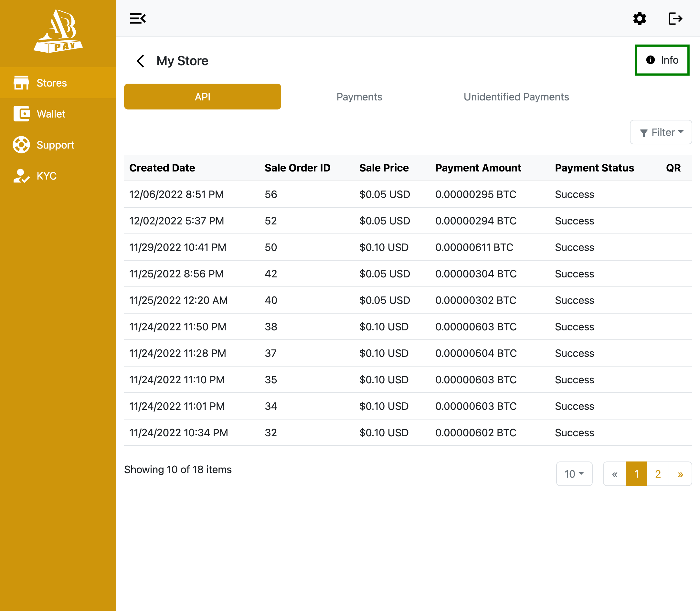Click Success status for order 56

[x=575, y=194]
